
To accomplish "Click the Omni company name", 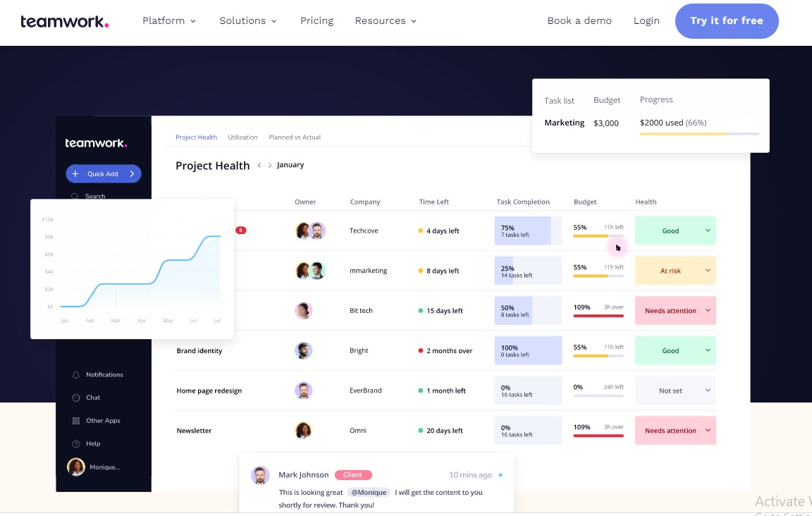I will point(358,431).
